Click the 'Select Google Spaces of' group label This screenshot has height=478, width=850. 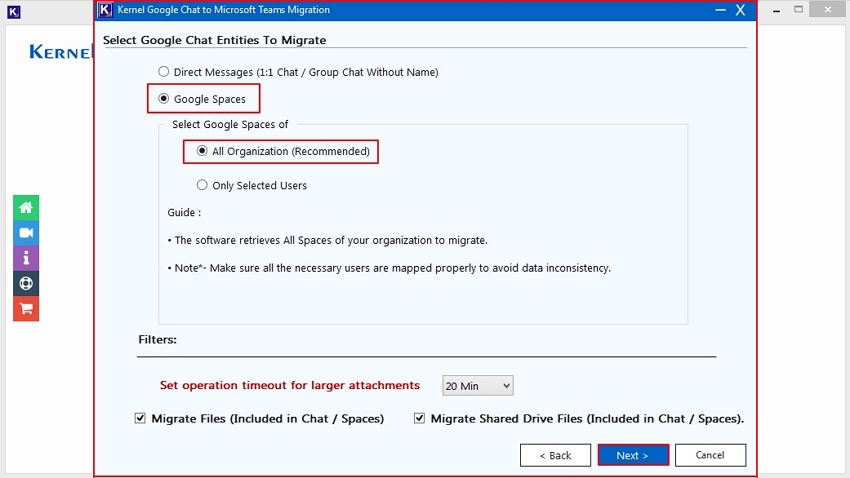point(230,124)
